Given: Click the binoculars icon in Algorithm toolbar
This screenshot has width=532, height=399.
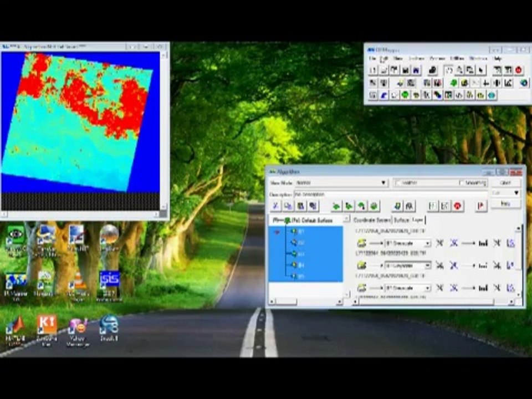Looking at the screenshot, I should pyautogui.click(x=410, y=206).
